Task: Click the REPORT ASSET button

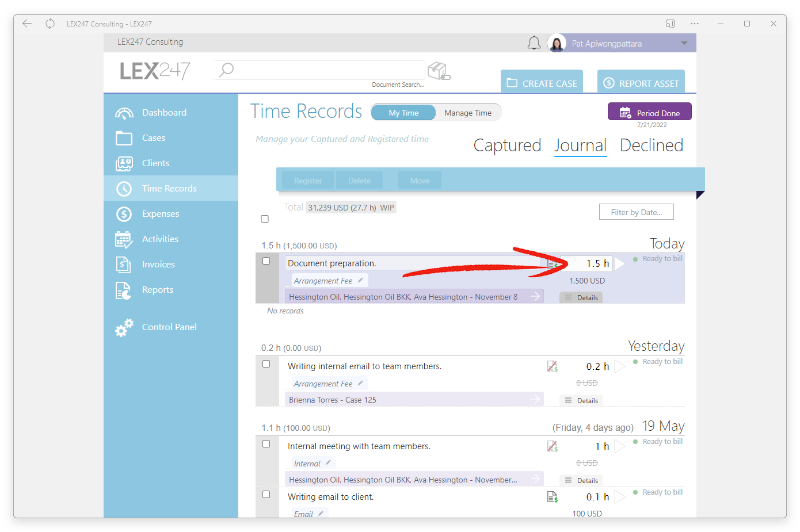Action: click(641, 83)
